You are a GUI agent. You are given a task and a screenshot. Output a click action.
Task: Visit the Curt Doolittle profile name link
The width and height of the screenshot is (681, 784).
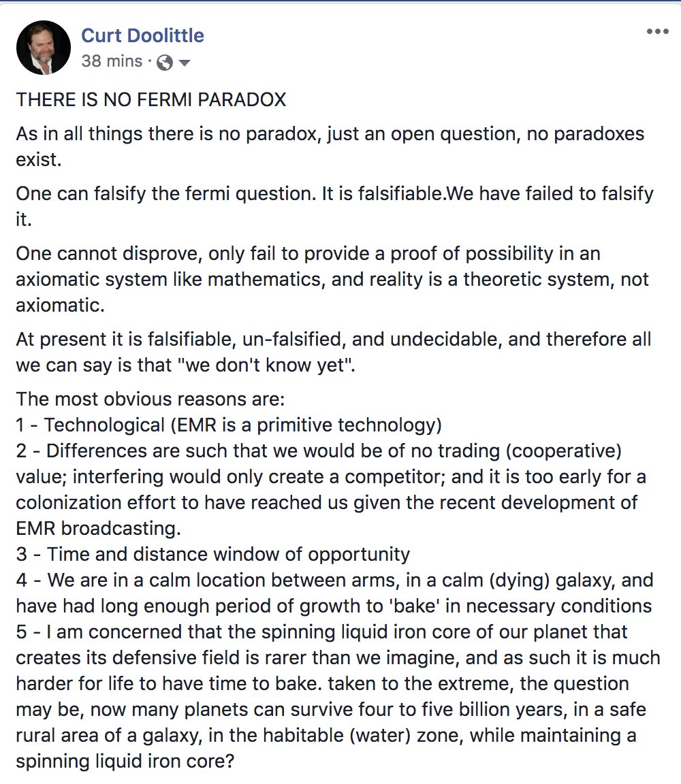point(142,35)
